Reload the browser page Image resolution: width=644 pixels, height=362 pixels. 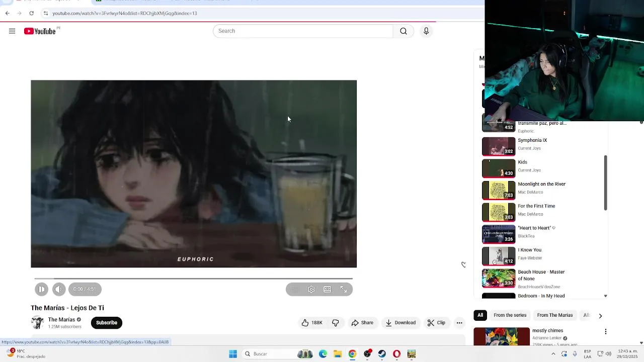[32, 13]
